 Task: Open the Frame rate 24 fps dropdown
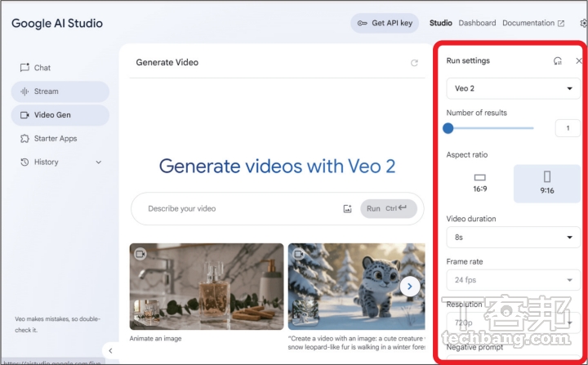click(x=513, y=280)
